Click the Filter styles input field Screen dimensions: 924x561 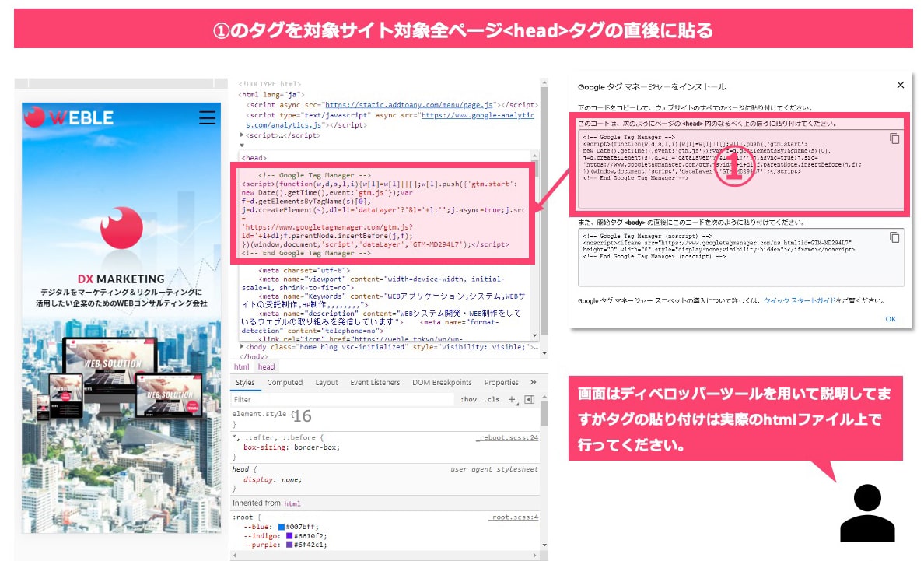tap(341, 399)
